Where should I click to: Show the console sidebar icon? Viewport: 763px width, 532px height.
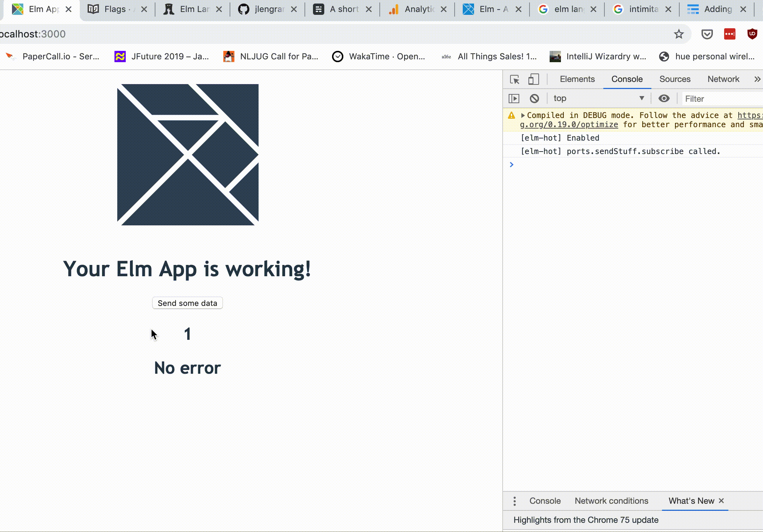514,99
